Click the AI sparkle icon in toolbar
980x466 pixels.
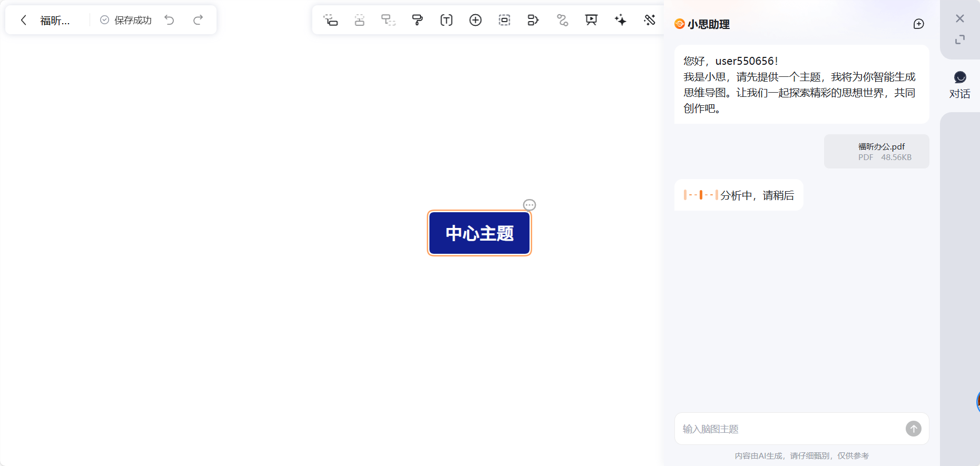click(x=620, y=20)
